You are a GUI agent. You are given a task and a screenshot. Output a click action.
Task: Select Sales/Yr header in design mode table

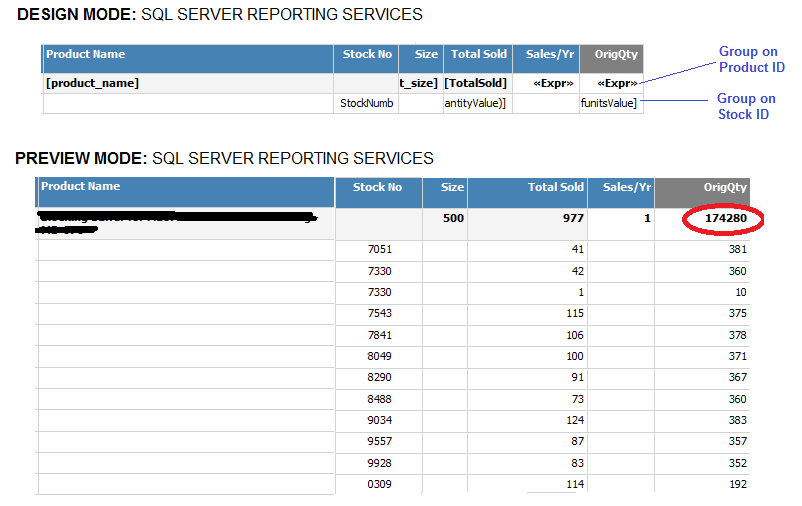[546, 59]
